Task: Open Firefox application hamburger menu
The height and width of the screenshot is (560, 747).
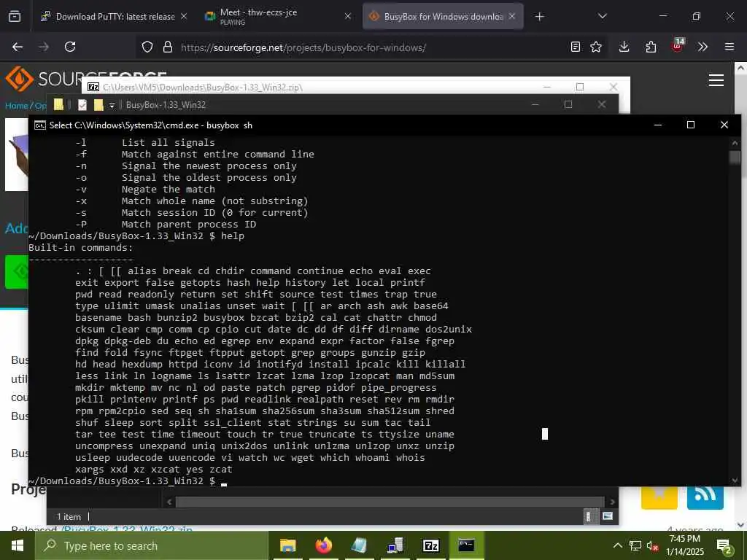Action: [729, 47]
